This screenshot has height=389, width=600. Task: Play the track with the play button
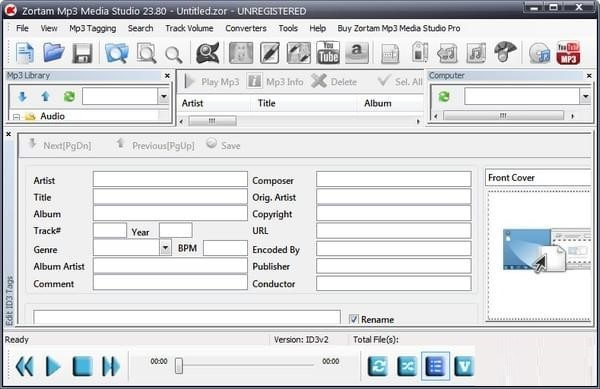pos(53,366)
